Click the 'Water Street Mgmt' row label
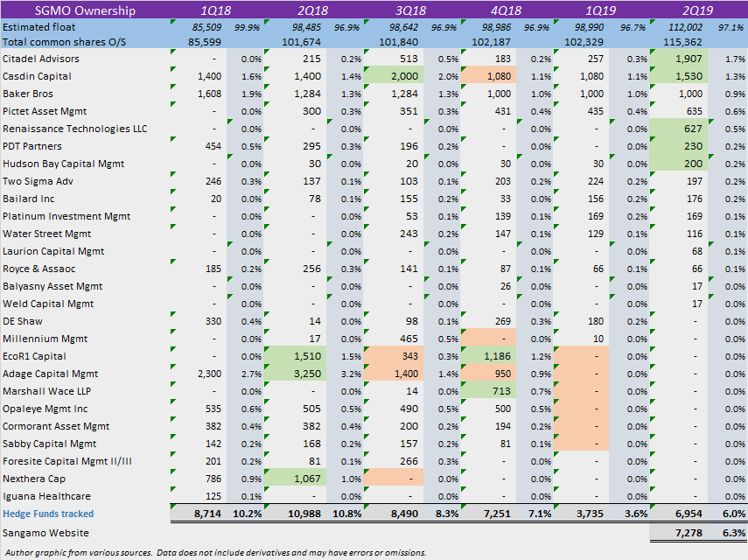This screenshot has height=560, width=748. (x=46, y=234)
